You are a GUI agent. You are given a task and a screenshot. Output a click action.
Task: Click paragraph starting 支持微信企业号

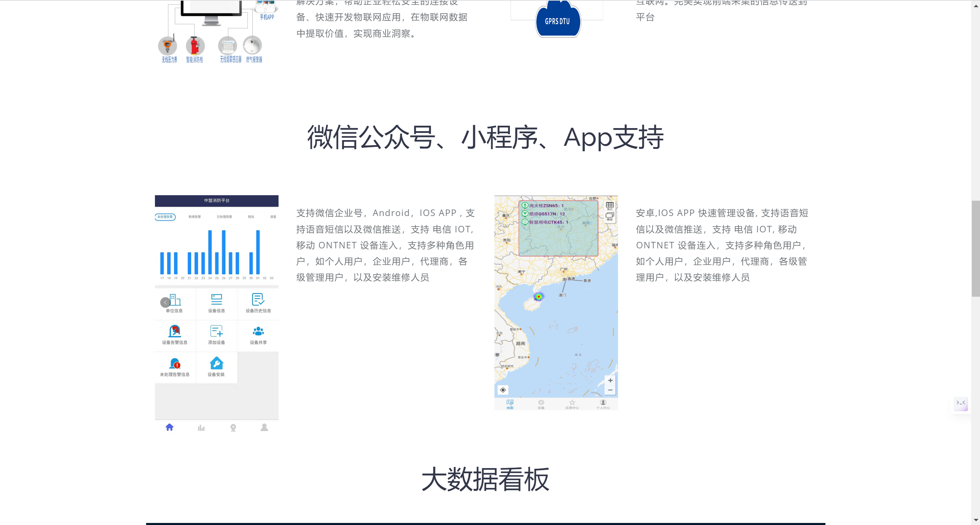click(385, 245)
